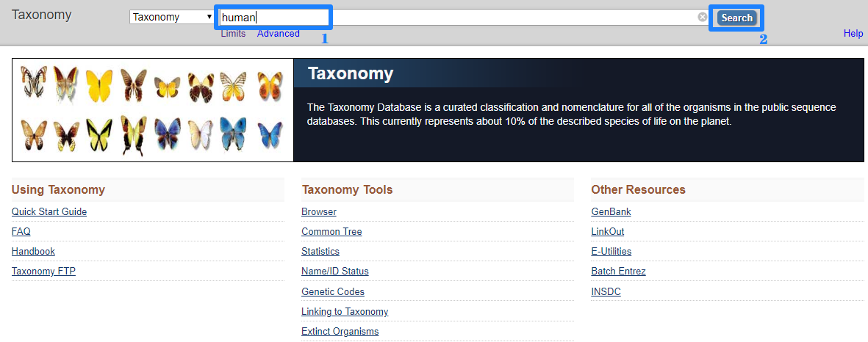Open the Handbook link
868x342 pixels.
point(33,252)
